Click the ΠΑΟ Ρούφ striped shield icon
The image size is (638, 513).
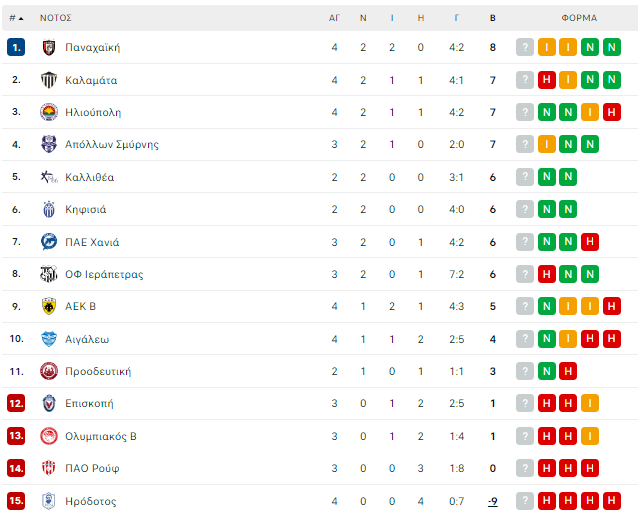point(49,468)
